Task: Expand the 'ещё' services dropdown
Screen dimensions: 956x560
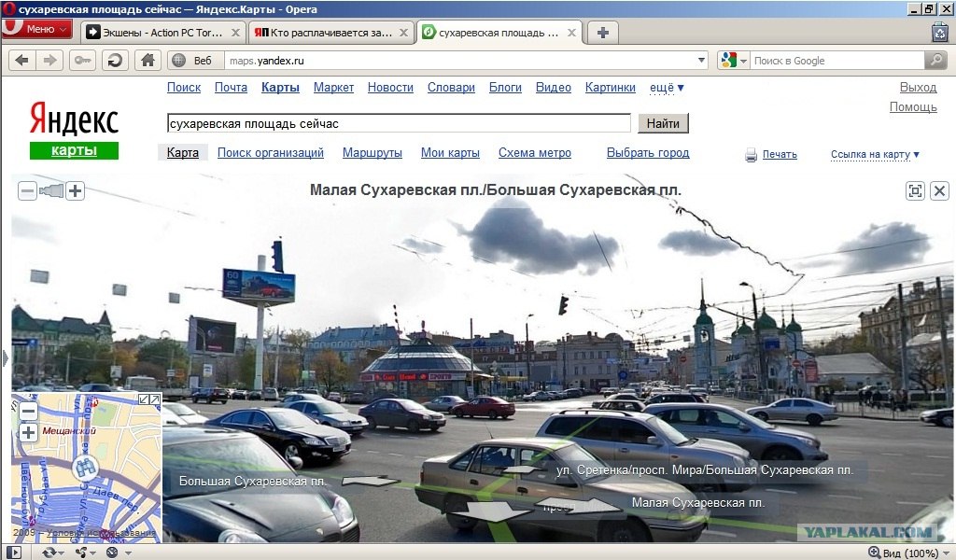Action: [x=667, y=88]
